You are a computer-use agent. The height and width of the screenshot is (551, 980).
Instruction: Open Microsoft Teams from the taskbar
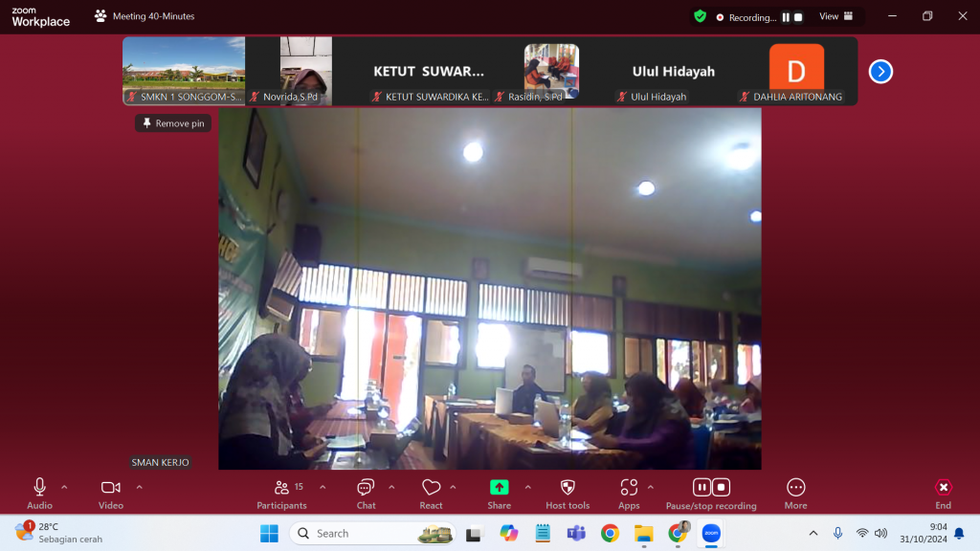click(x=576, y=534)
